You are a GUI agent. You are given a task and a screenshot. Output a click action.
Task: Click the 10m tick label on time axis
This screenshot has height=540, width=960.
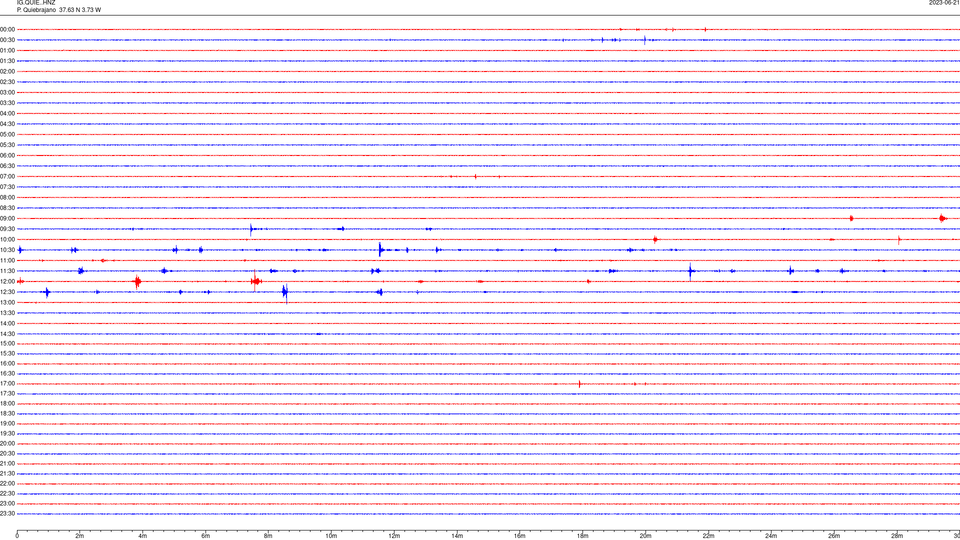point(331,536)
